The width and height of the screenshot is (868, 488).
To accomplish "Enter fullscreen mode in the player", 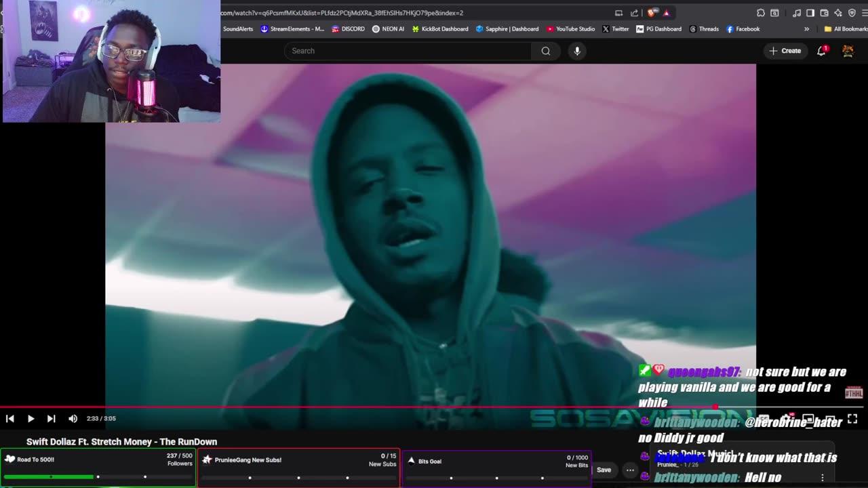I will pyautogui.click(x=852, y=419).
